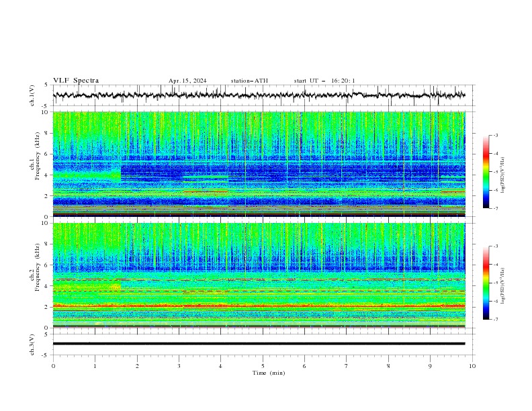Click the time axis tick labeled 10
The width and height of the screenshot is (532, 411).
(472, 366)
